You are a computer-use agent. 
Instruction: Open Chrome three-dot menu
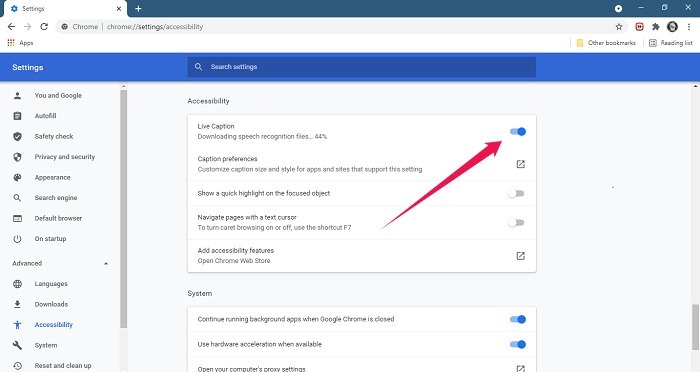(x=689, y=27)
